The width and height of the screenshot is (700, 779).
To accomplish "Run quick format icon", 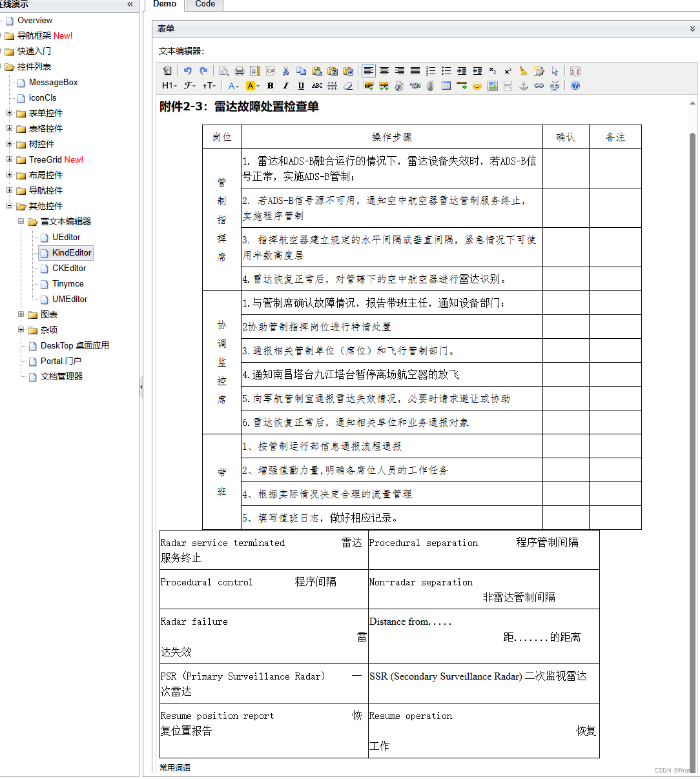I will pyautogui.click(x=539, y=71).
